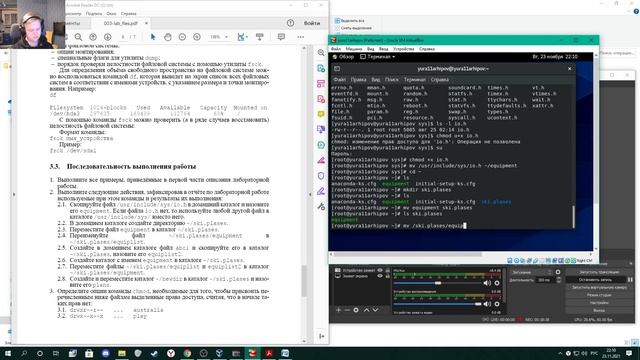The width and height of the screenshot is (640, 360).
Task: Open the Машина menu in VirtualBox window
Action: tap(354, 49)
